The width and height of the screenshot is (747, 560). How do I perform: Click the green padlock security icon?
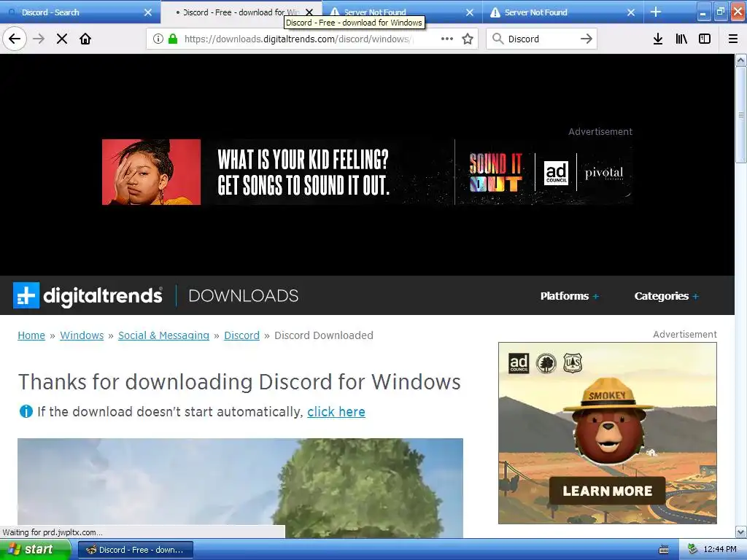[173, 39]
